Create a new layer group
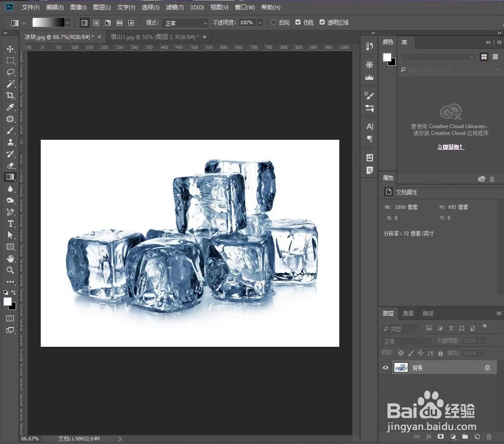 (x=465, y=436)
